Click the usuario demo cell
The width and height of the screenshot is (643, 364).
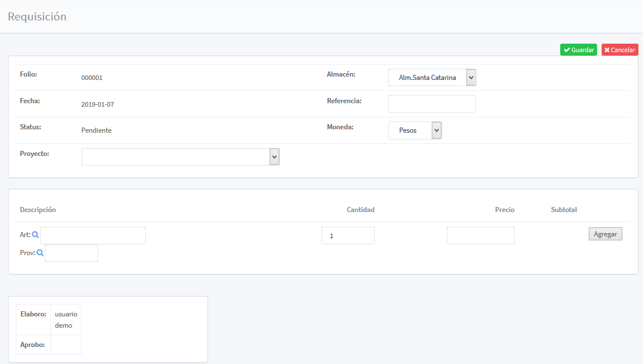[66, 320]
